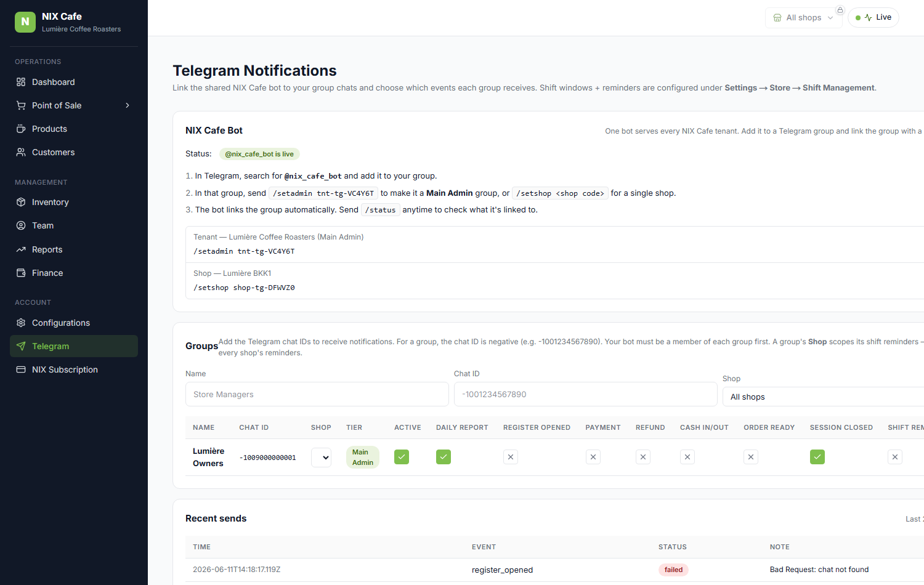Select the Telegram sidebar item

coord(74,346)
